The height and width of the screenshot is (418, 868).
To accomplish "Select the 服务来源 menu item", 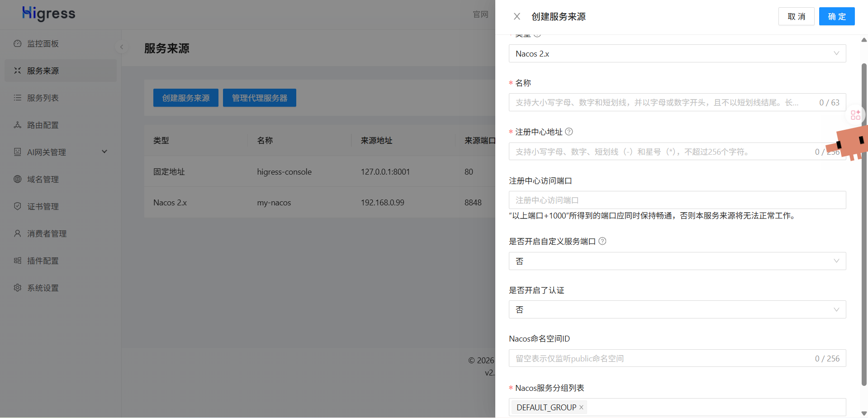I will coord(61,71).
